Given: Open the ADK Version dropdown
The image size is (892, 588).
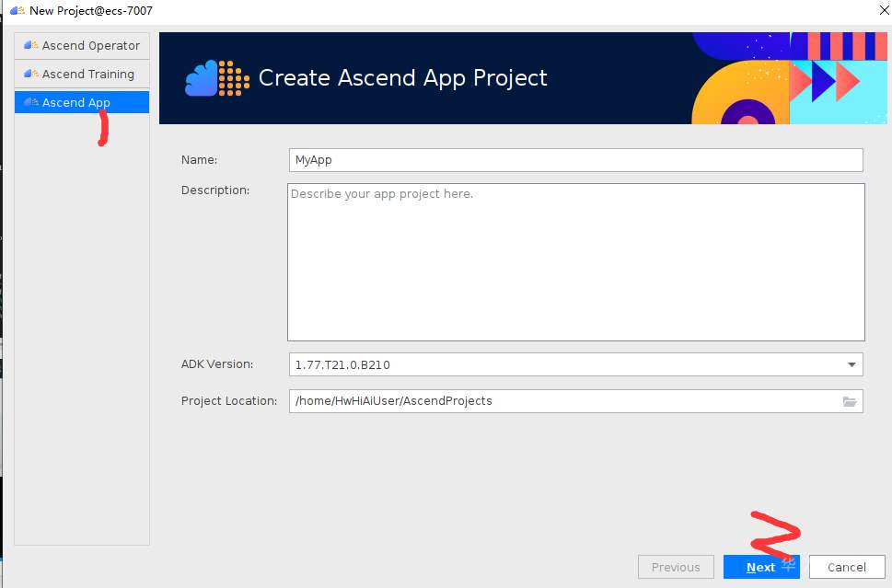Looking at the screenshot, I should 575,364.
